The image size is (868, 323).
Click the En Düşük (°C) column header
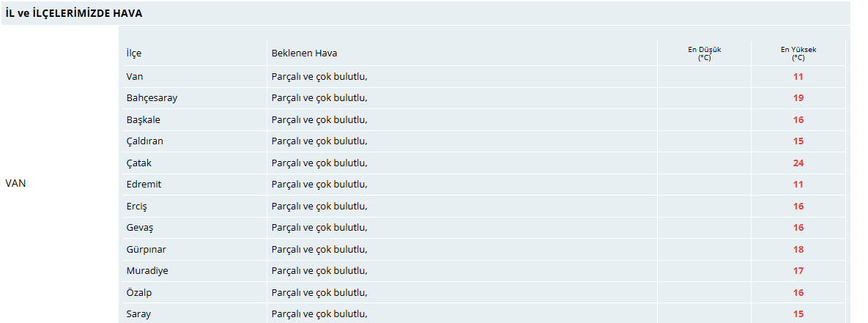click(x=704, y=53)
